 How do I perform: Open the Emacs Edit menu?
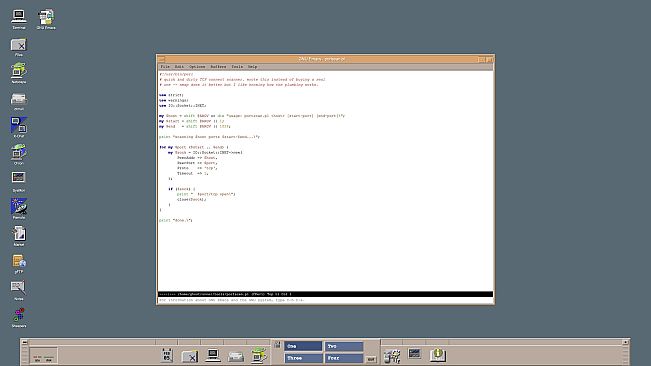(179, 66)
